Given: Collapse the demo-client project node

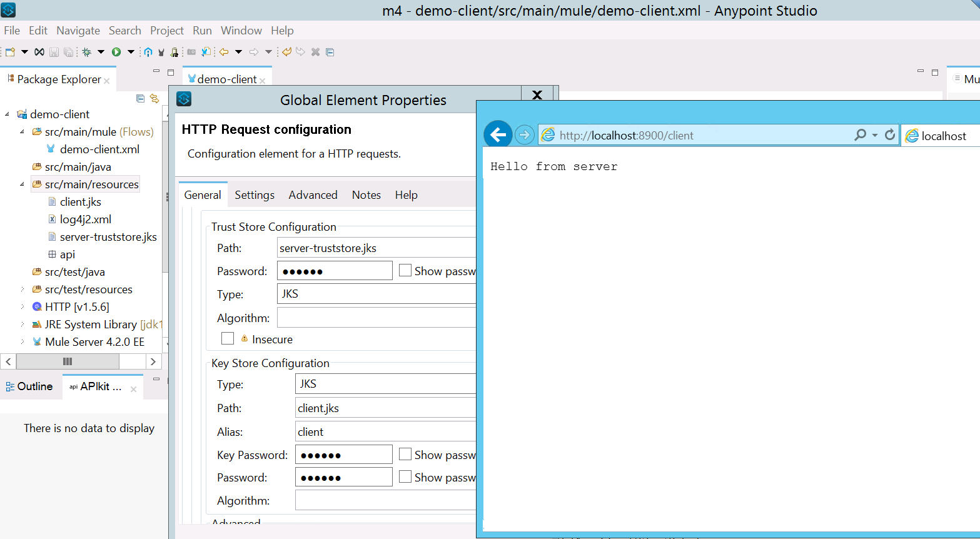Looking at the screenshot, I should [8, 114].
